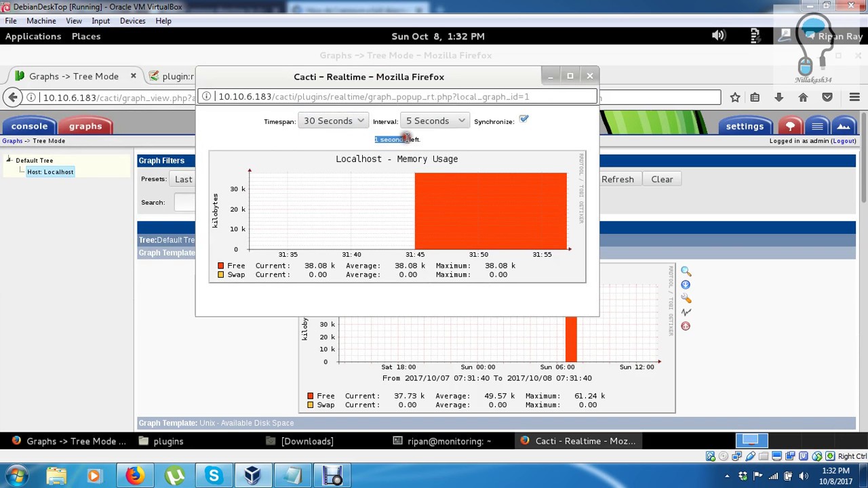
Task: Switch to ripan@monitoring terminal in panel
Action: tap(443, 441)
